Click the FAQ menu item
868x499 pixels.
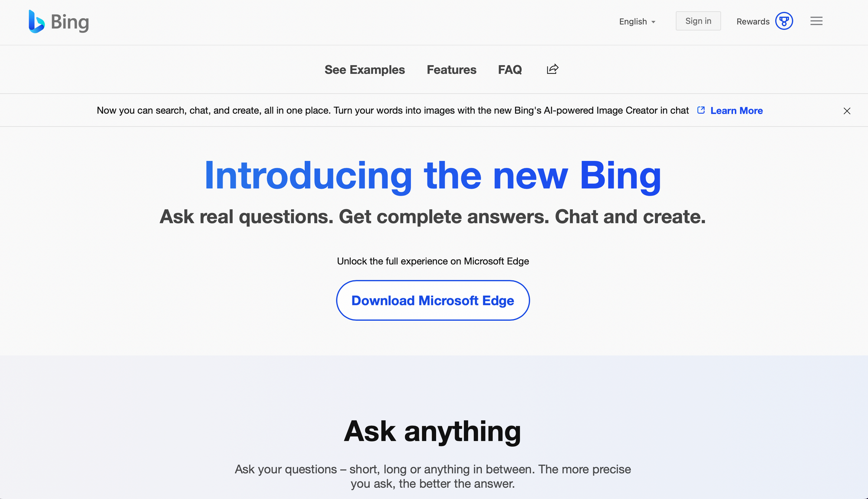pyautogui.click(x=510, y=70)
